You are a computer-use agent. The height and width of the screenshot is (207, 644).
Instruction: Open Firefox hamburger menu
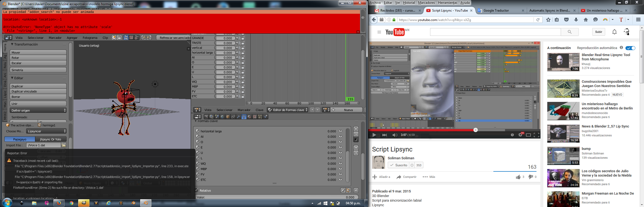pos(638,20)
